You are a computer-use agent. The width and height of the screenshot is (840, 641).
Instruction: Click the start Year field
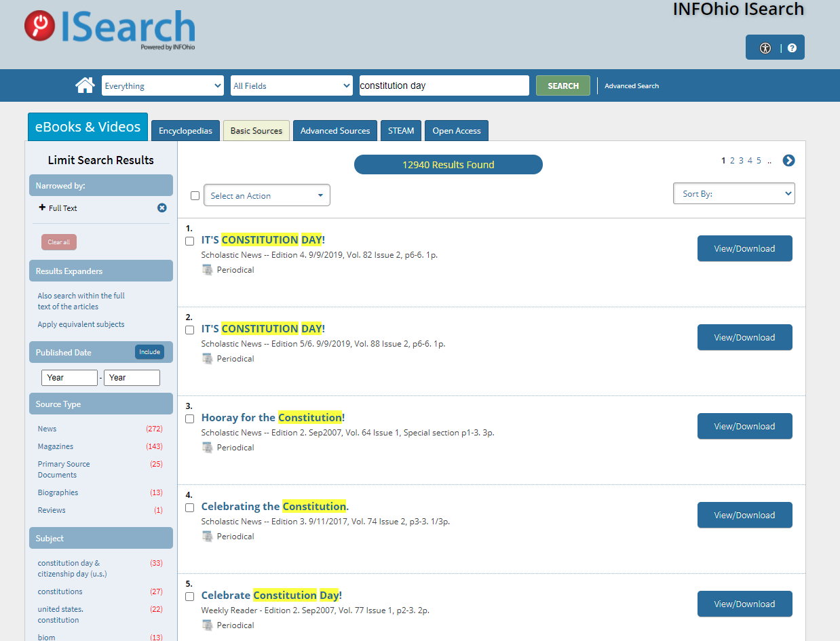(69, 378)
